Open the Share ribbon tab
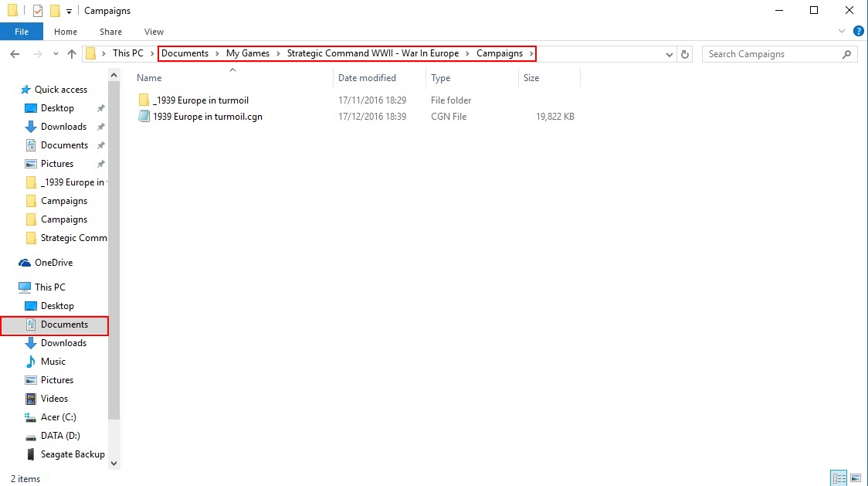Image resolution: width=868 pixels, height=486 pixels. 110,32
